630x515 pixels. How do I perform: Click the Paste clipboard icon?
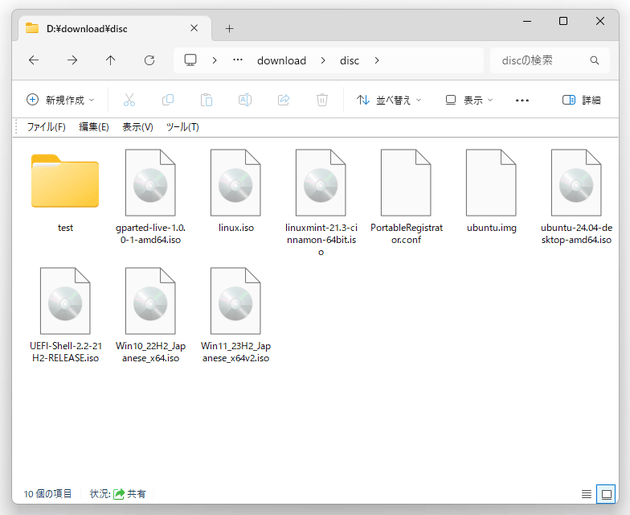pos(206,100)
